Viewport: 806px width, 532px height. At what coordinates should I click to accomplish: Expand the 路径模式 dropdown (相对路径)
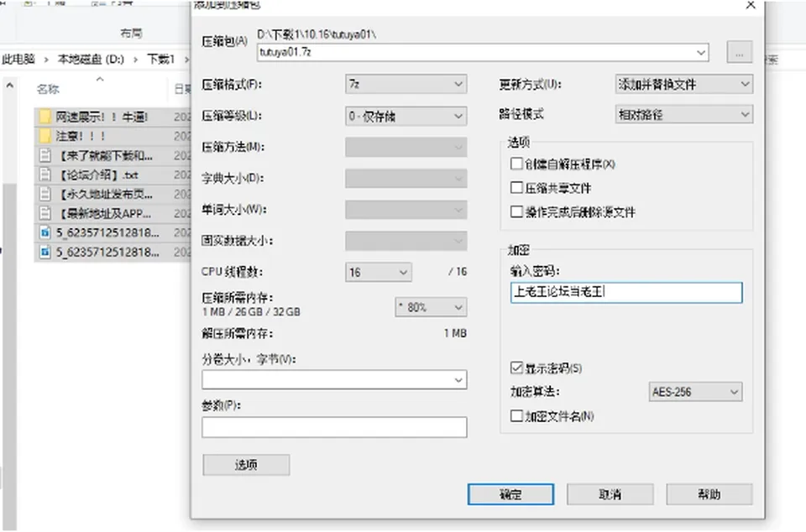pyautogui.click(x=684, y=114)
